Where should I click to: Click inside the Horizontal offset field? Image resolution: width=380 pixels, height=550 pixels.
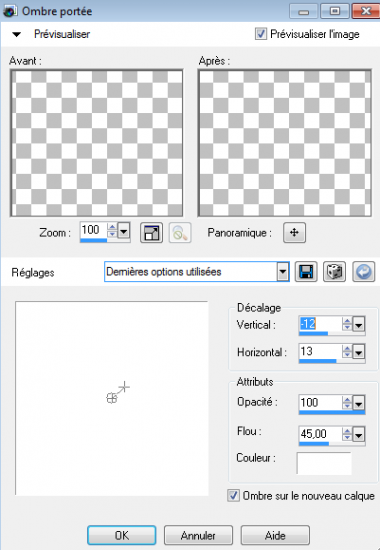(x=320, y=351)
